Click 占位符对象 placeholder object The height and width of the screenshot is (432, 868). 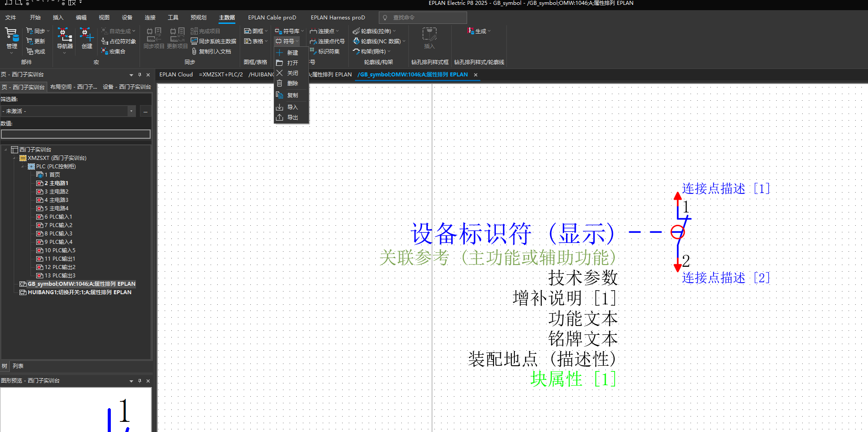(x=118, y=41)
